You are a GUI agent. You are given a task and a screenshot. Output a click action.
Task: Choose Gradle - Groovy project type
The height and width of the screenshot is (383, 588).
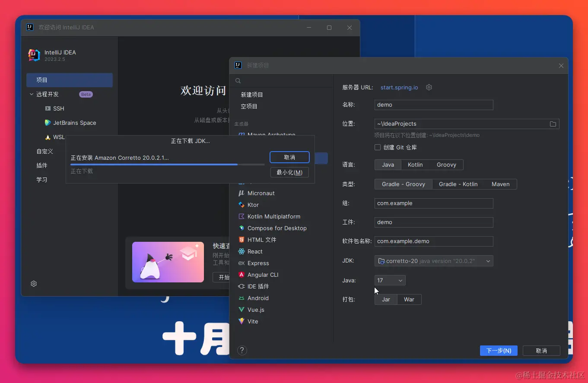tap(404, 184)
